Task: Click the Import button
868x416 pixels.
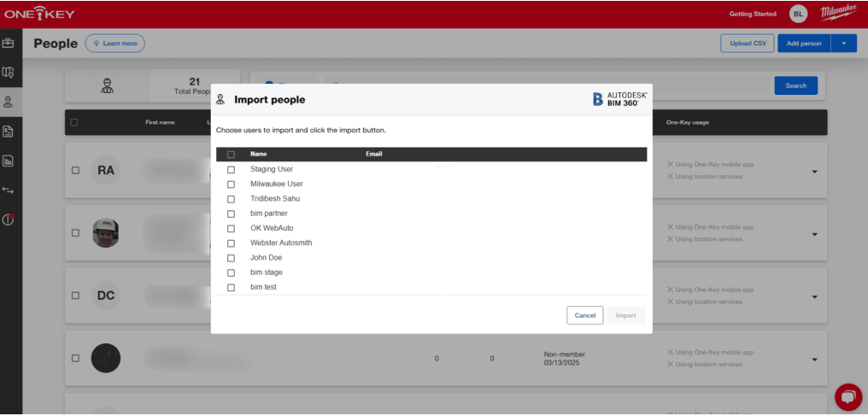Action: [x=626, y=315]
